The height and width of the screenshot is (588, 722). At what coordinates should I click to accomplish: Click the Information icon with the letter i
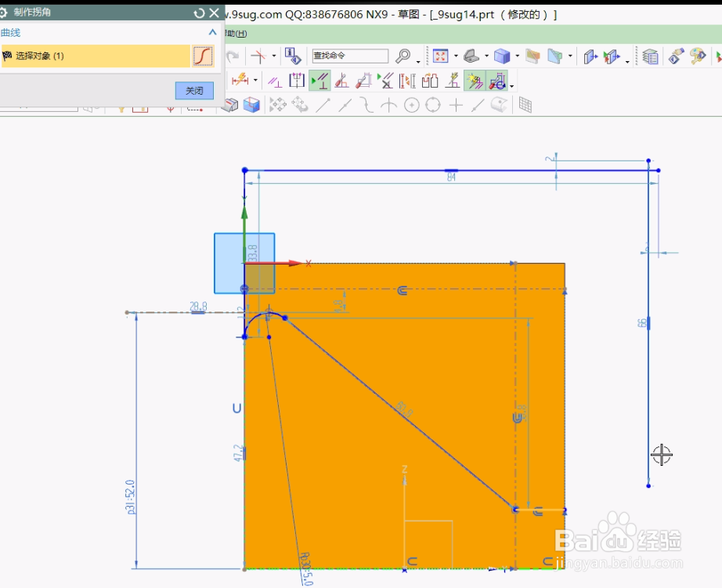[x=293, y=56]
